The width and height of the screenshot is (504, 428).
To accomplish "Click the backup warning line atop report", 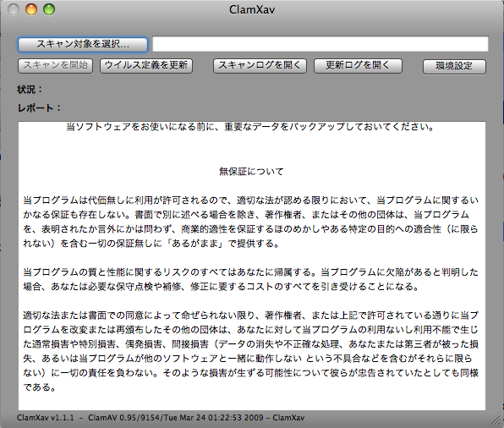I will click(250, 127).
